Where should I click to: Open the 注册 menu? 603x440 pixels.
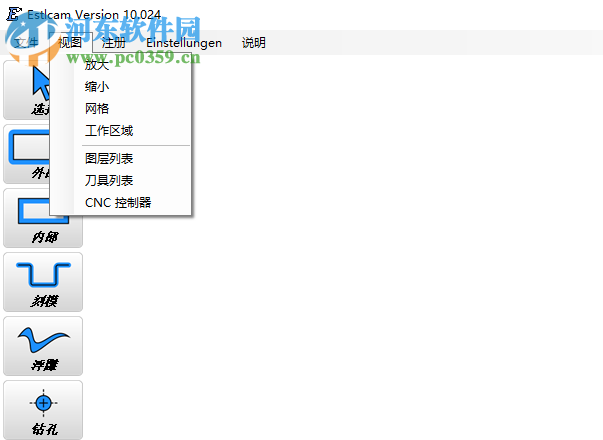pyautogui.click(x=114, y=42)
